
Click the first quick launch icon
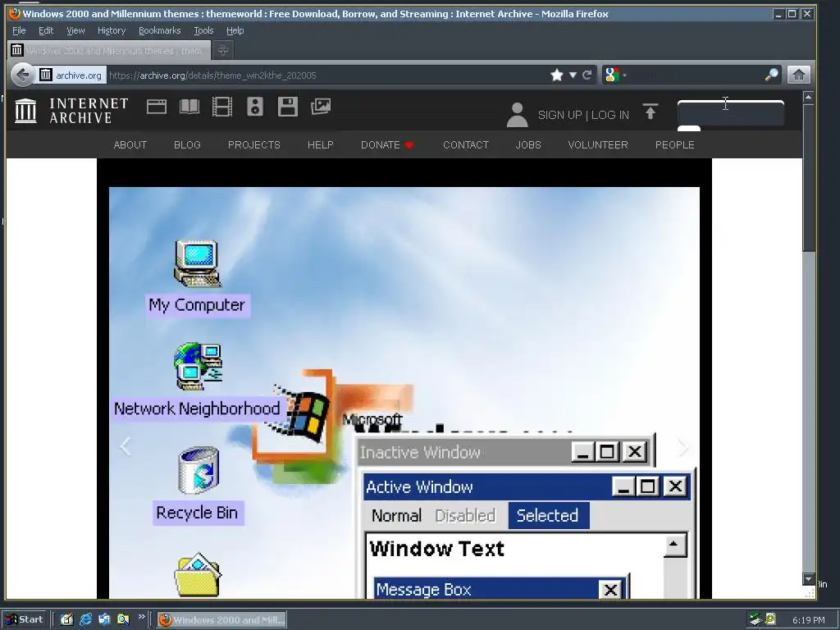[66, 620]
